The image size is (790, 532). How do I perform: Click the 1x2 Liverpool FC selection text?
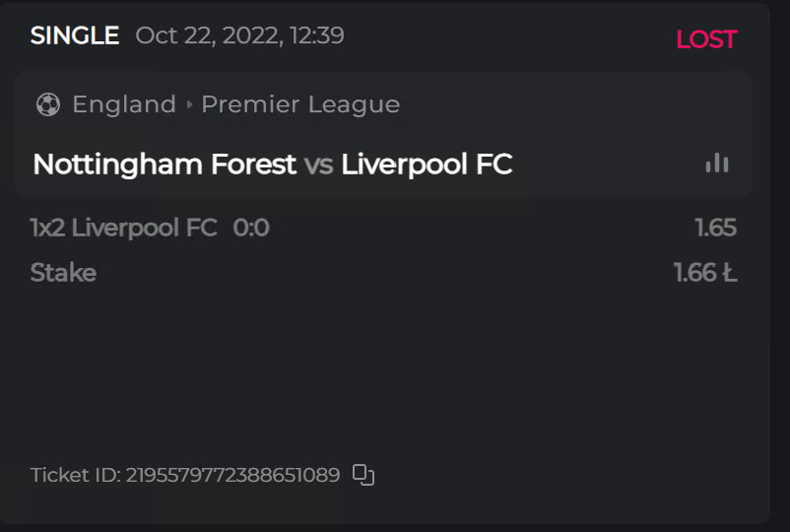(x=123, y=229)
